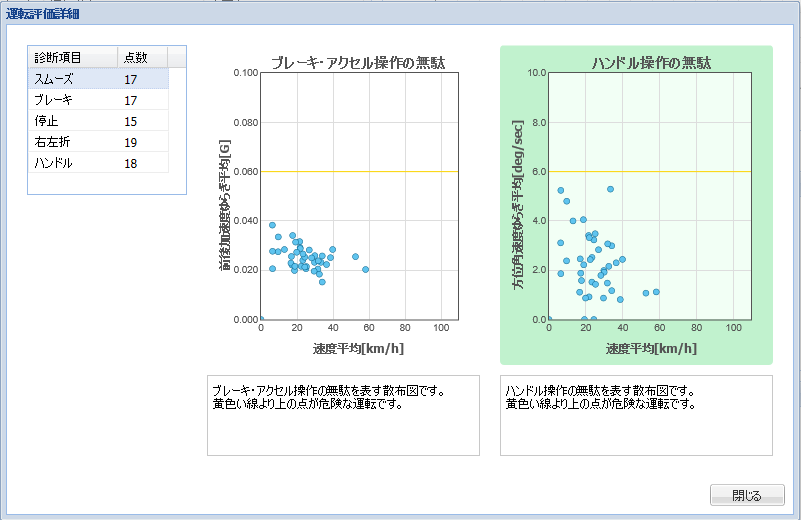
Task: Select the 右左折 diagnostic row
Action: click(x=98, y=141)
